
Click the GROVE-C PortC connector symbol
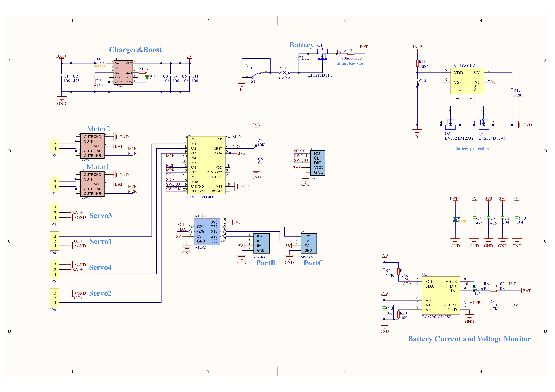tap(309, 243)
